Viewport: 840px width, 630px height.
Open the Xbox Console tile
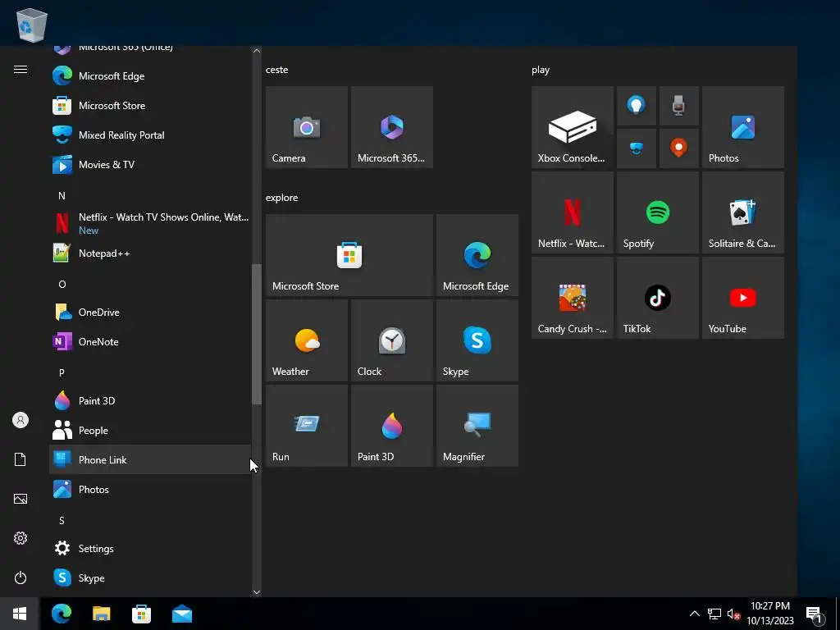[572, 127]
